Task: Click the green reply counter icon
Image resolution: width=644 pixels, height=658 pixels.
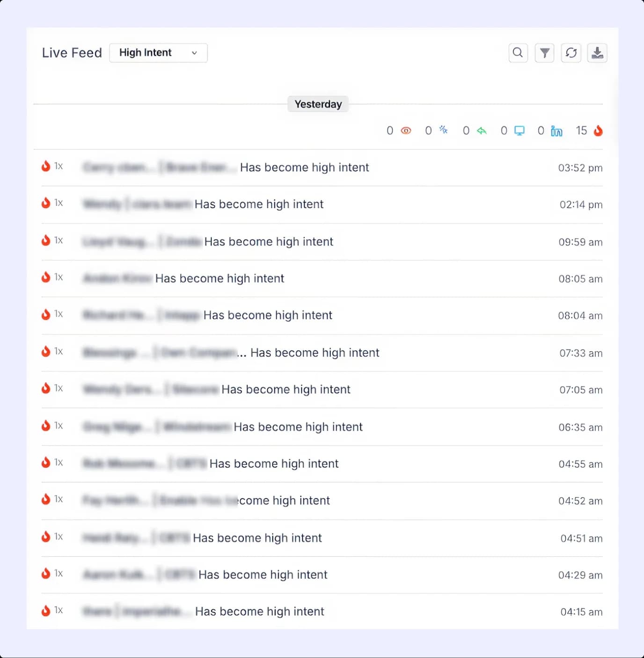Action: pos(482,131)
